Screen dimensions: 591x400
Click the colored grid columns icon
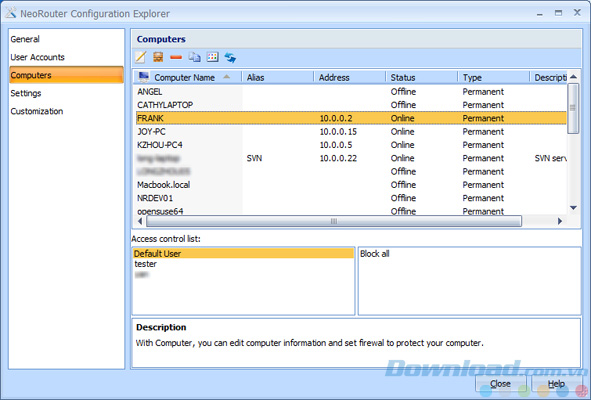(213, 57)
